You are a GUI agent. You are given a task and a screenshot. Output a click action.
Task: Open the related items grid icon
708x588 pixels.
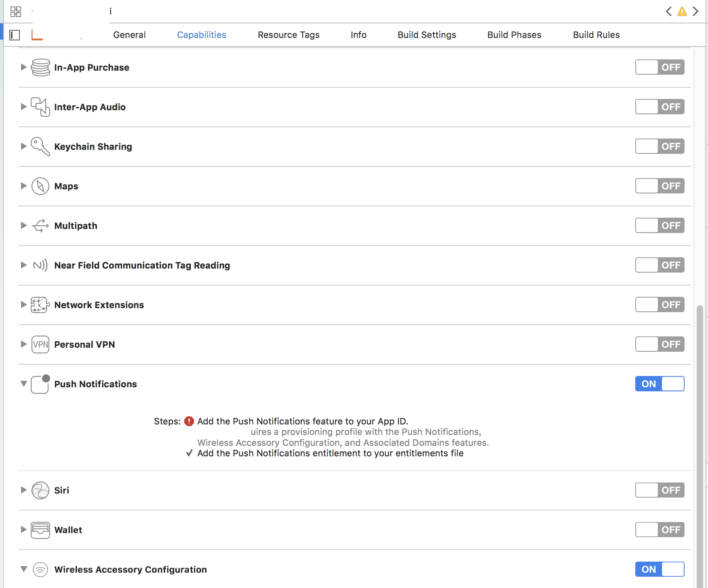pyautogui.click(x=16, y=12)
